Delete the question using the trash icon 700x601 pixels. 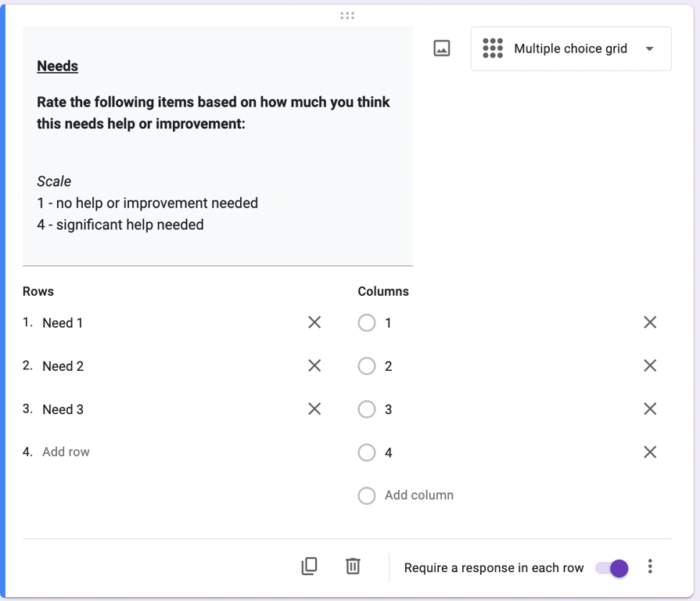(x=353, y=567)
